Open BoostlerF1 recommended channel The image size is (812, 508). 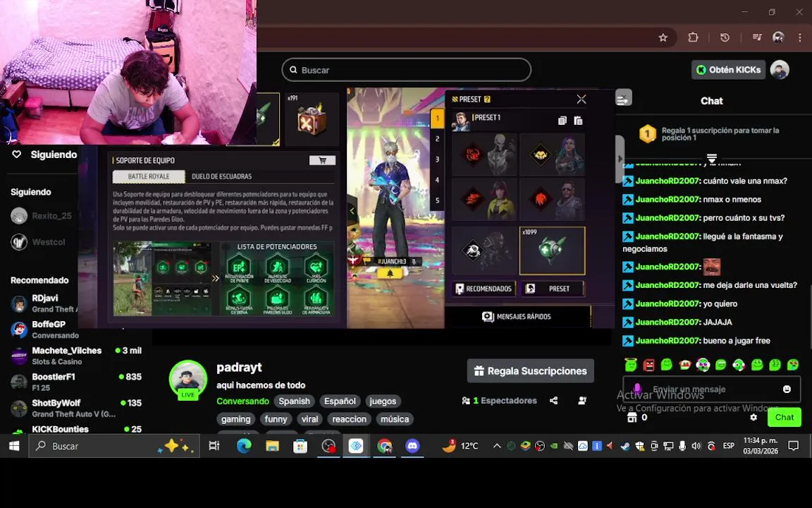pyautogui.click(x=76, y=382)
